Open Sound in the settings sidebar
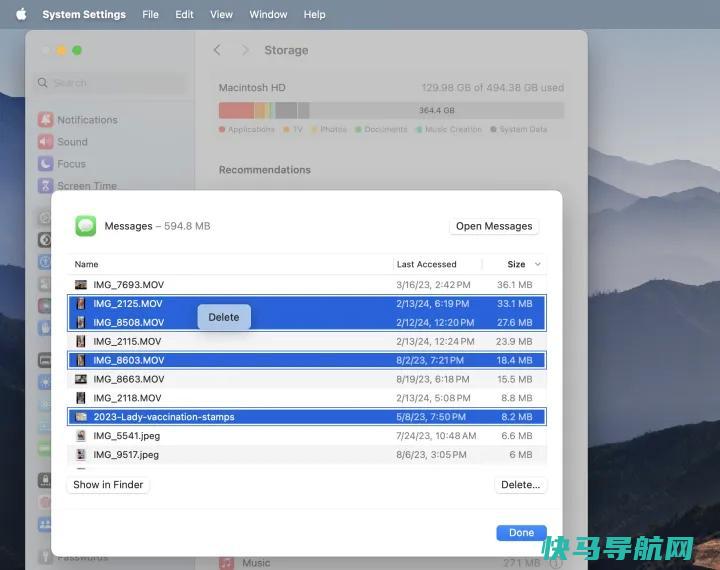720x570 pixels. [63, 142]
